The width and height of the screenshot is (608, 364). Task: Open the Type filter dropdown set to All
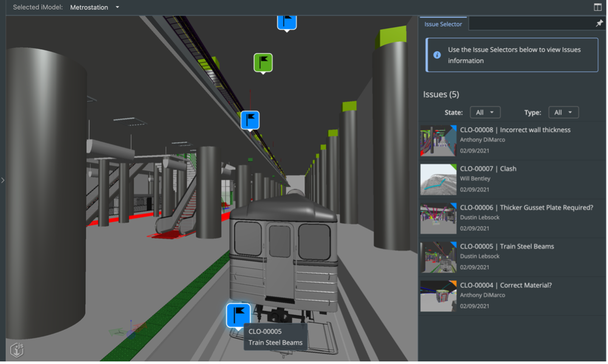pyautogui.click(x=563, y=112)
